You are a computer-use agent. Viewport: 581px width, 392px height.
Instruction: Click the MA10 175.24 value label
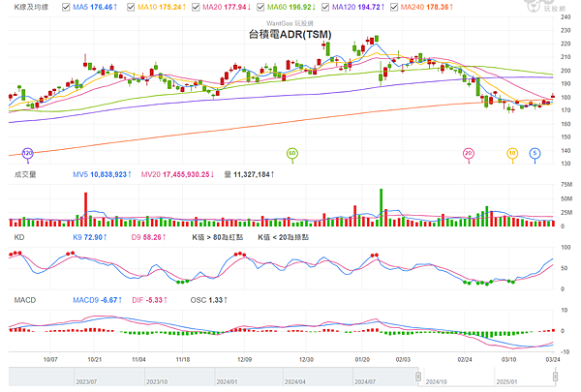click(162, 7)
